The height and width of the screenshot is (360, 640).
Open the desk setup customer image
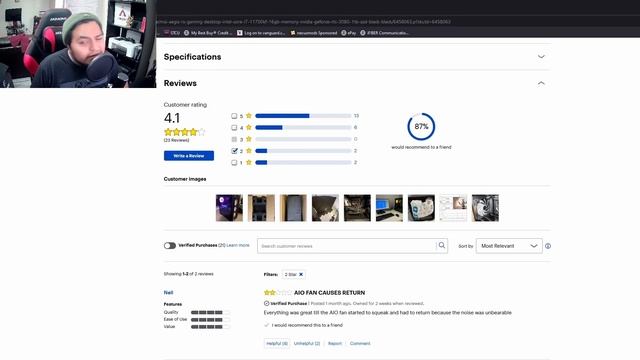tap(389, 208)
